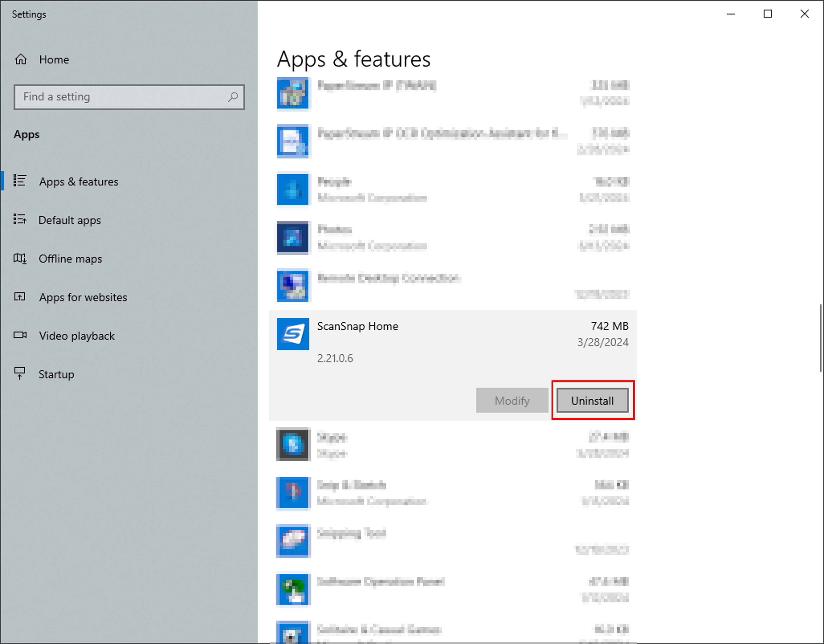824x644 pixels.
Task: Click the greyed-out Modify button
Action: [x=512, y=400]
